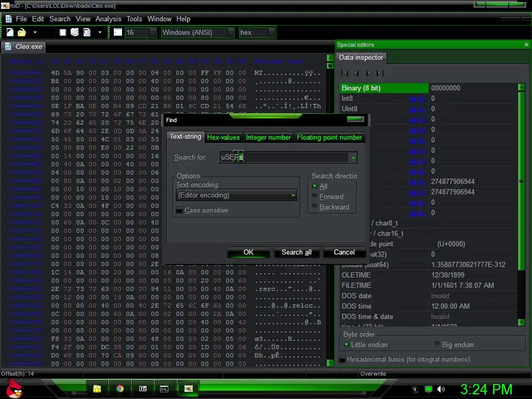Screen dimensions: 532x399
Task: Click the Angry Birds start button
Action: [x=14, y=389]
